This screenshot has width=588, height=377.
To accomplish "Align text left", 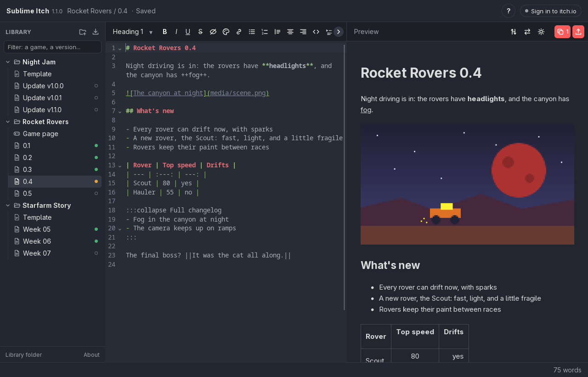I will click(277, 32).
